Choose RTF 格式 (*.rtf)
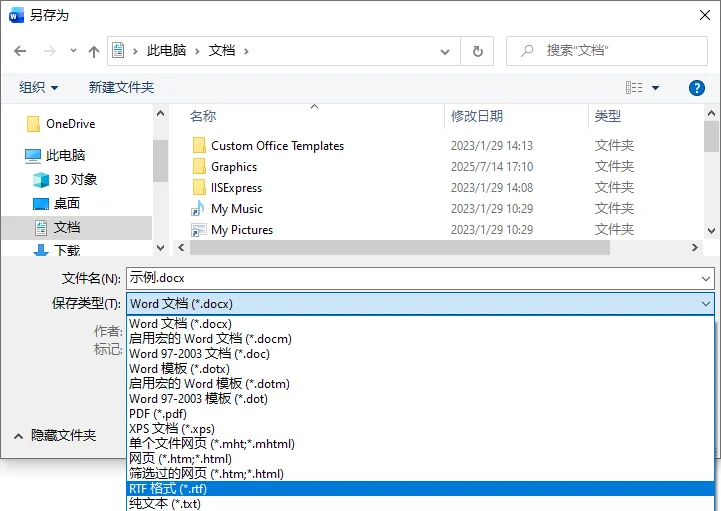Screen dimensions: 721x511 (420, 488)
